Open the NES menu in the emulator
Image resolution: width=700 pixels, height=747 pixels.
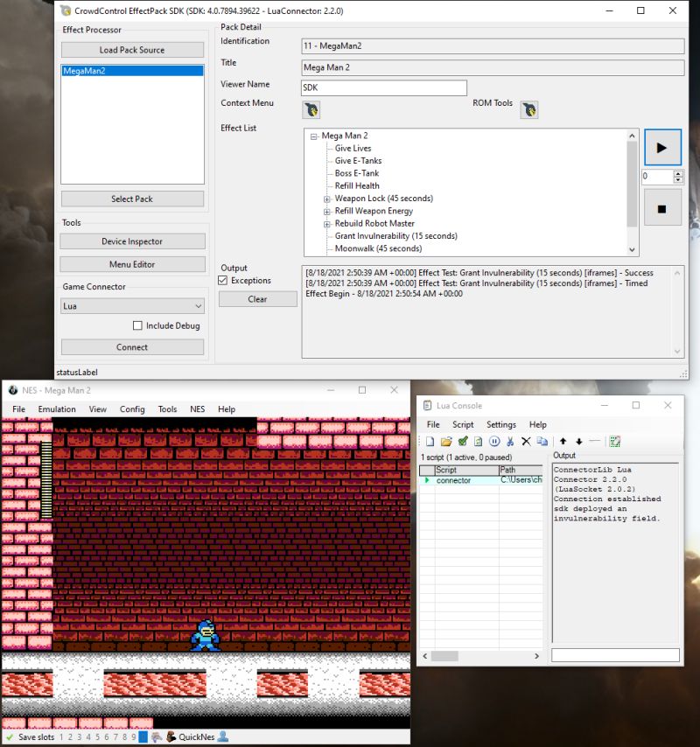(x=197, y=408)
